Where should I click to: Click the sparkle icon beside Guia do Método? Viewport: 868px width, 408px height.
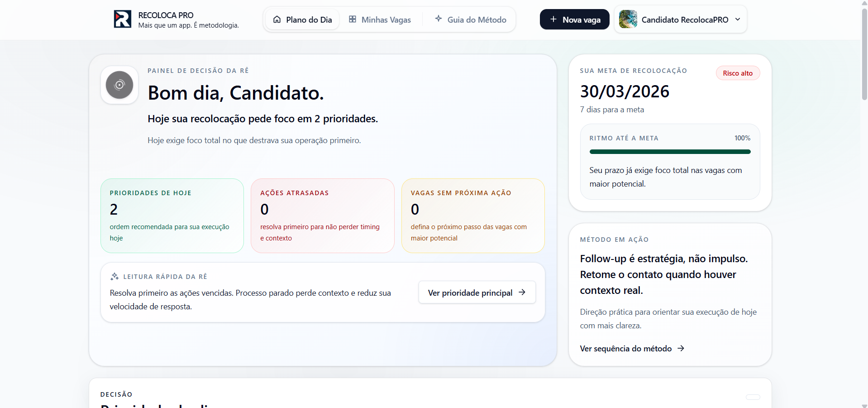[x=438, y=19]
